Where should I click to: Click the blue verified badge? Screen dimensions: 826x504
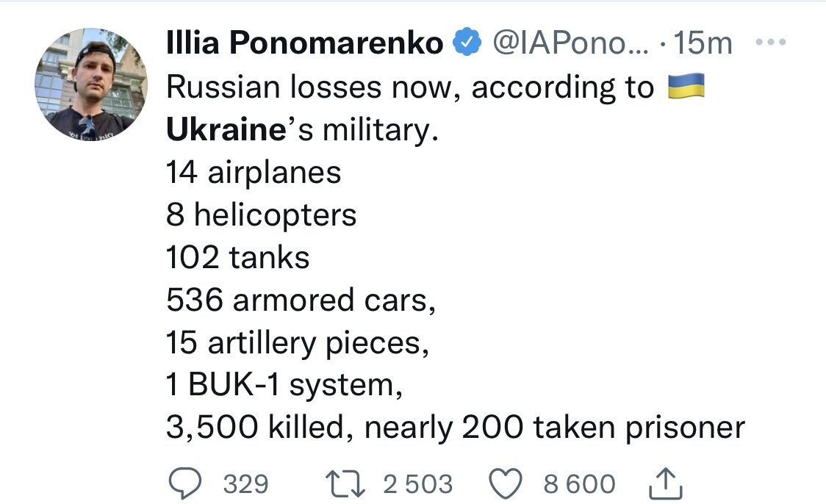click(x=464, y=44)
